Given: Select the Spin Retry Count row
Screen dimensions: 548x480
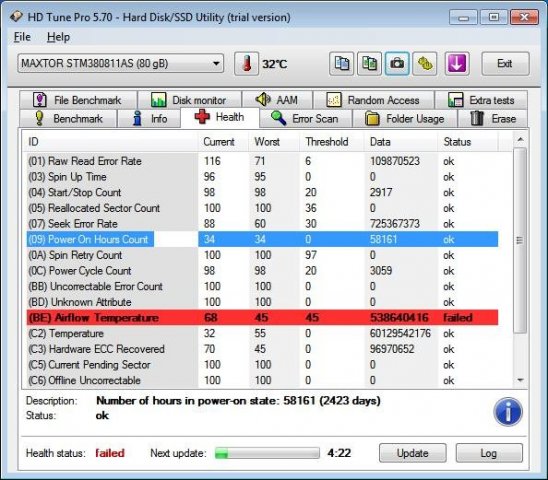Looking at the screenshot, I should [262, 255].
